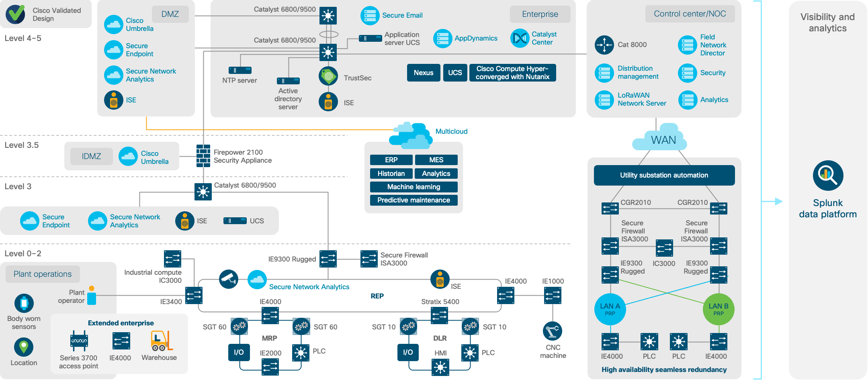The image size is (868, 380).
Task: Click the TrustSec fingerprint icon
Action: tap(328, 76)
